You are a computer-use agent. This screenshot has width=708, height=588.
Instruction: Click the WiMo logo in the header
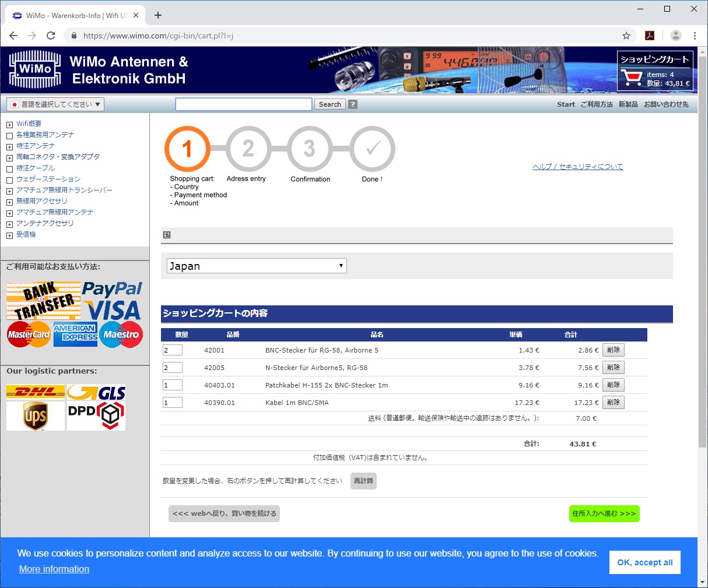35,69
